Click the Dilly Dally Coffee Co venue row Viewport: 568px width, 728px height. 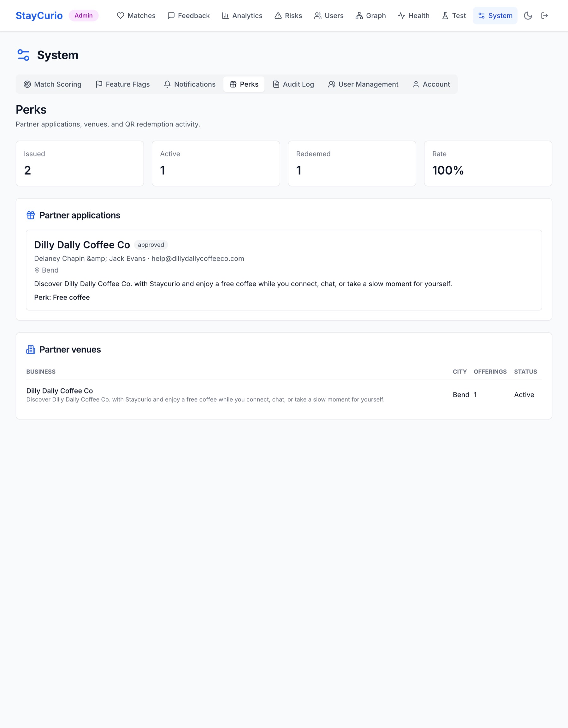pos(284,395)
